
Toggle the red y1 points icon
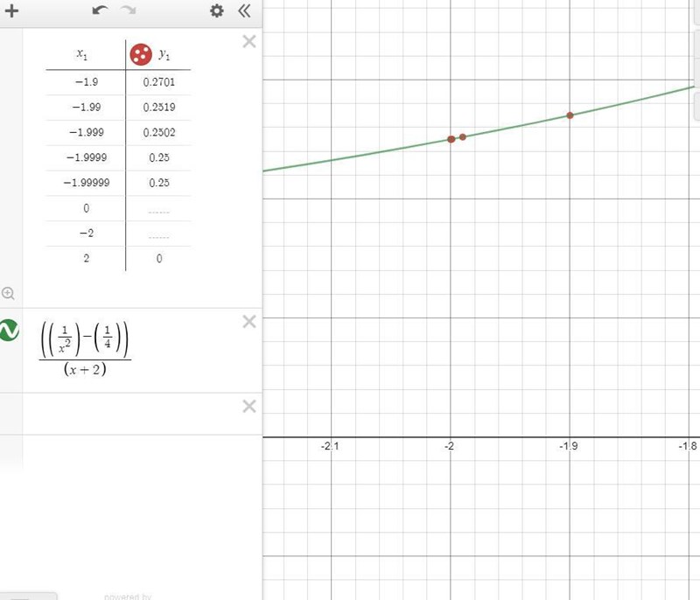(x=139, y=55)
